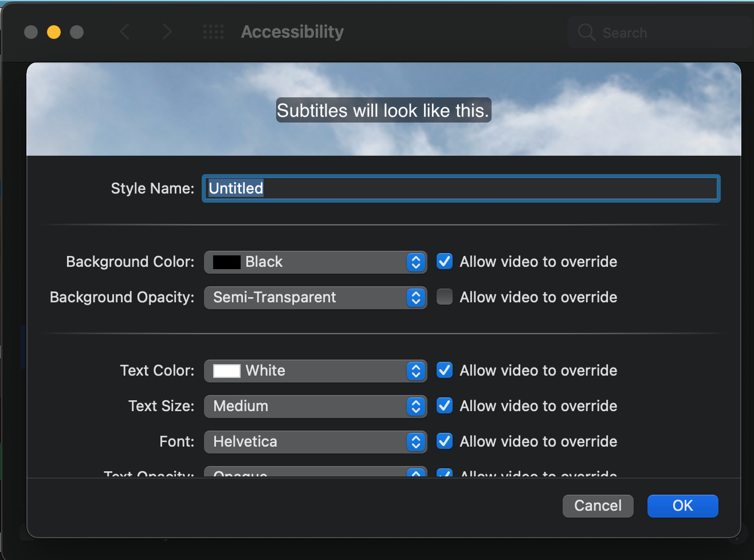Click the yellow minimize window button
This screenshot has height=560, width=754.
click(x=54, y=32)
